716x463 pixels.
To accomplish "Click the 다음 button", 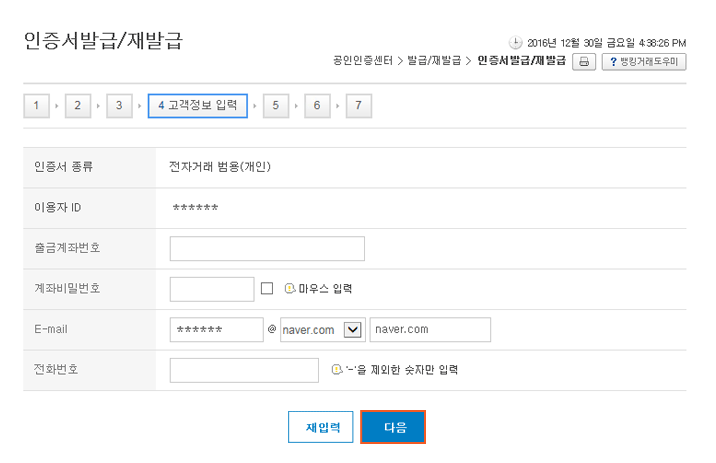I will [393, 427].
